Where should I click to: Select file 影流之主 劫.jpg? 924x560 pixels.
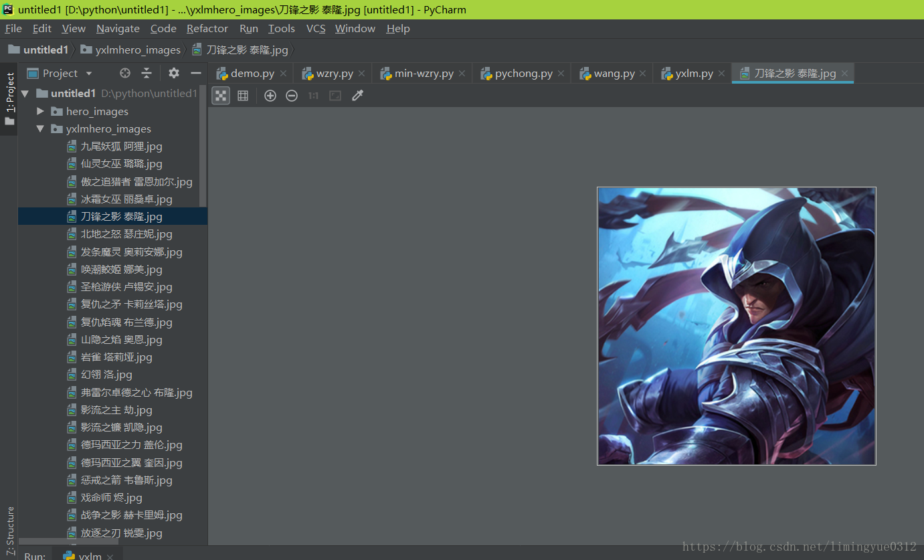(110, 409)
